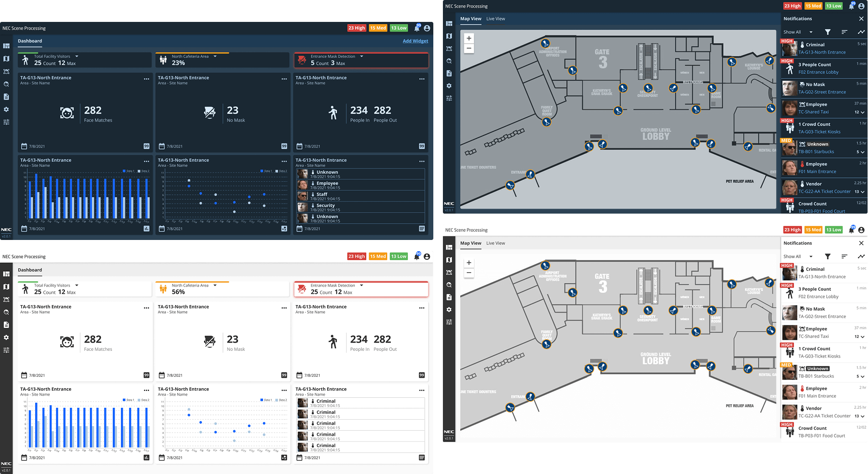
Task: Click 23 High badge in dark dashboard header
Action: point(357,28)
